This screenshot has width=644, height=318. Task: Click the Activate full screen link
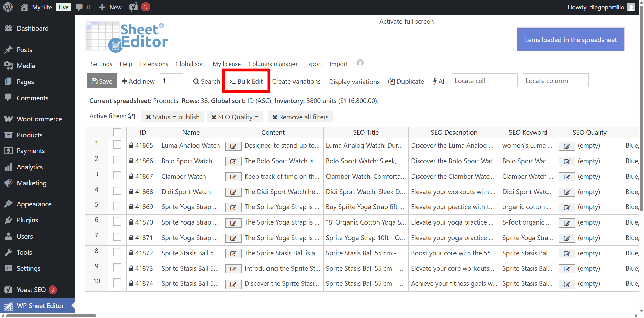coord(406,21)
